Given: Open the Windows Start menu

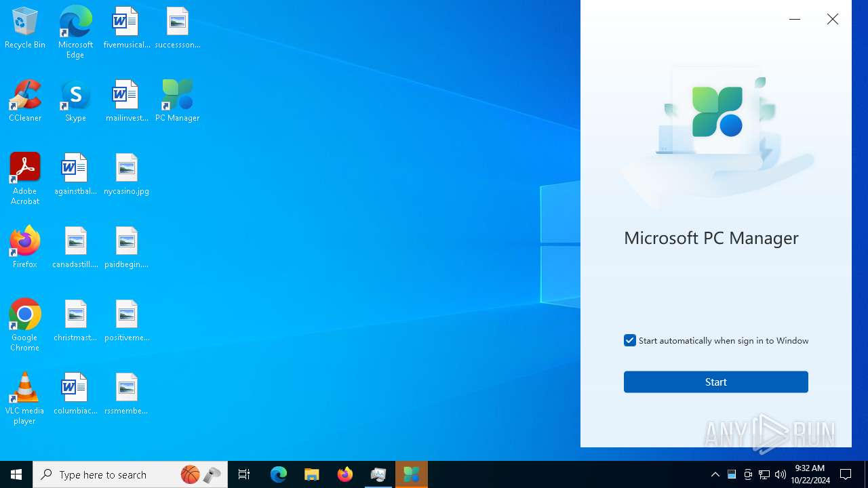Looking at the screenshot, I should click(16, 474).
